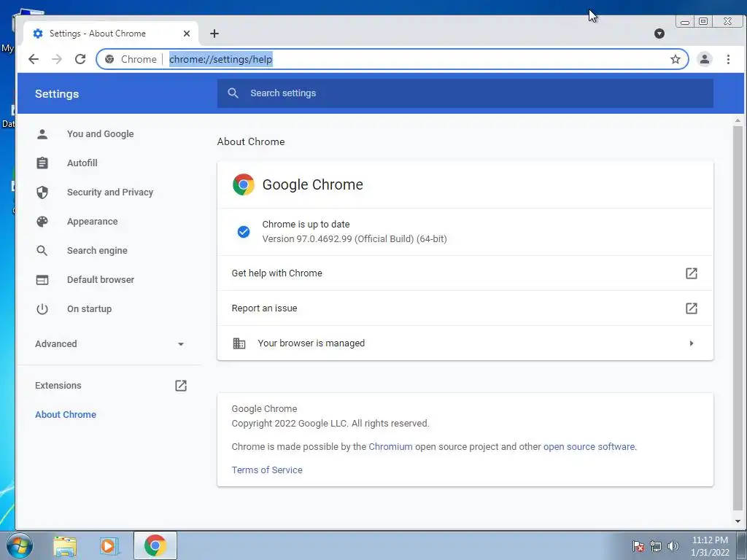Open the profile avatar button

click(x=704, y=59)
